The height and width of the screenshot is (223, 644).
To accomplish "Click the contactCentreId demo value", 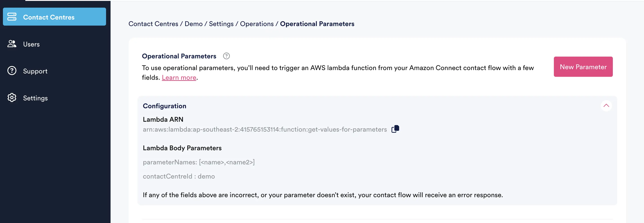I will tap(178, 176).
